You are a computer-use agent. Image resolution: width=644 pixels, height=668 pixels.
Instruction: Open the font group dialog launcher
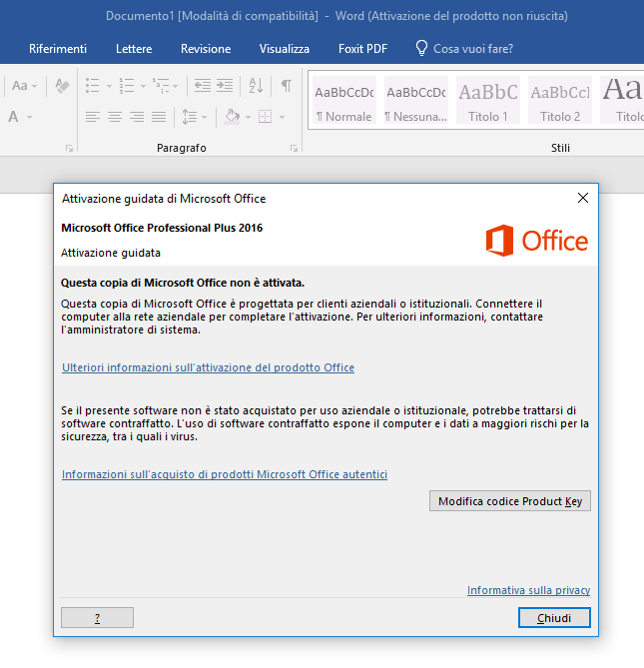point(69,148)
